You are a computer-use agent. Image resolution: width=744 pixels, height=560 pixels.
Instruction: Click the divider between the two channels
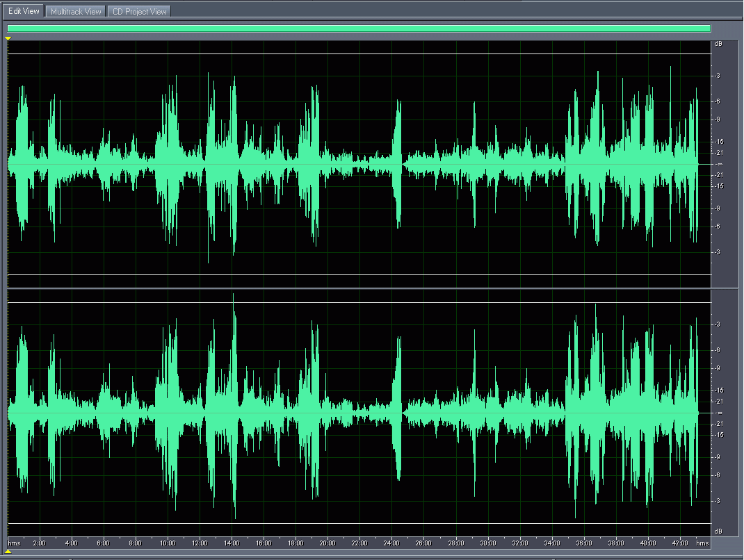tap(359, 288)
